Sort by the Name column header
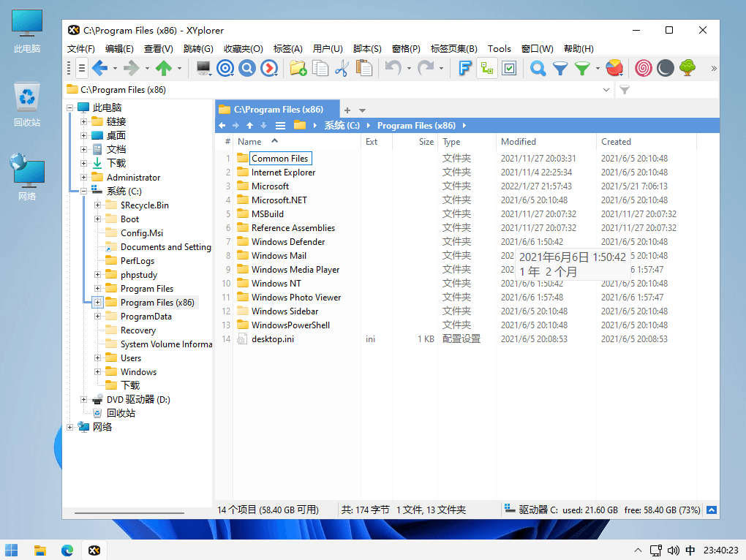 pos(296,142)
